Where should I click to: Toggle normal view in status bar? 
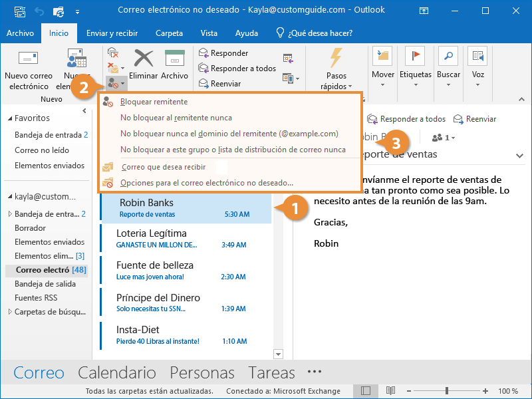(x=366, y=391)
